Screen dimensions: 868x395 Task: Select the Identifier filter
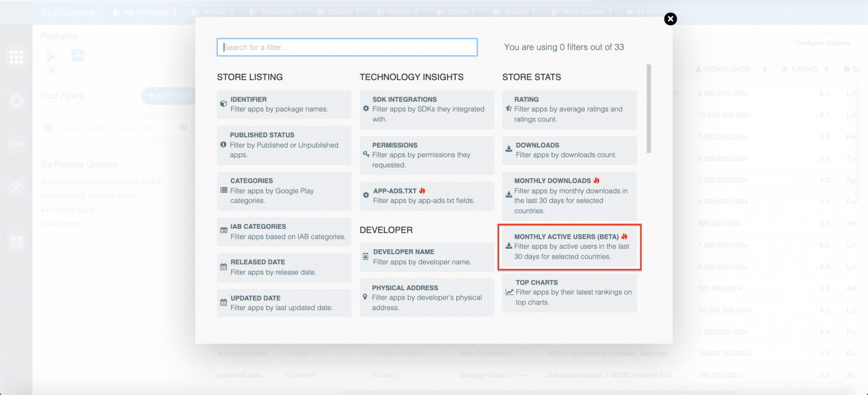[283, 104]
